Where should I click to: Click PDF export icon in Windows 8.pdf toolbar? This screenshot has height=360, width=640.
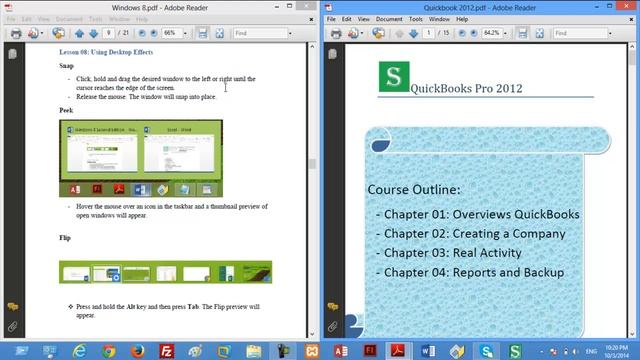click(33, 33)
